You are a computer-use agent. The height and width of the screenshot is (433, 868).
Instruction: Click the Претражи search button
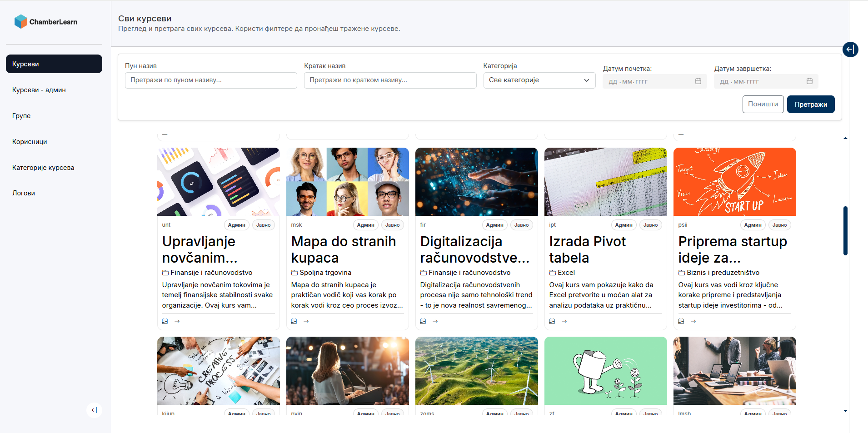[x=811, y=104]
